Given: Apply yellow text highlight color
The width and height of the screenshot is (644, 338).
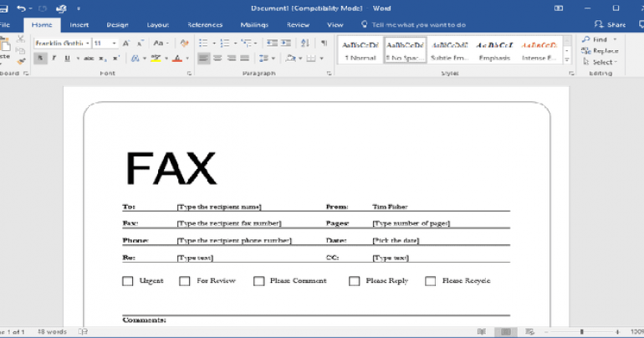Looking at the screenshot, I should pyautogui.click(x=156, y=59).
